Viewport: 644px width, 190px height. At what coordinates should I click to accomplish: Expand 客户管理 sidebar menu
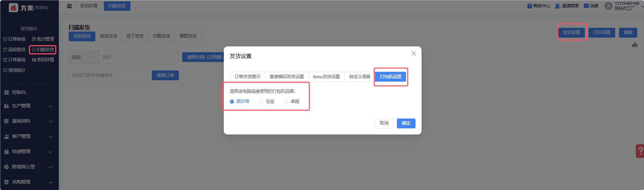[29, 136]
